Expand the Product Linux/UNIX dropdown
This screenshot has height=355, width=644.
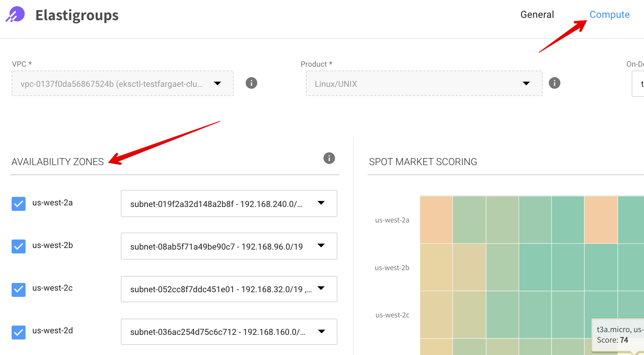pyautogui.click(x=424, y=83)
